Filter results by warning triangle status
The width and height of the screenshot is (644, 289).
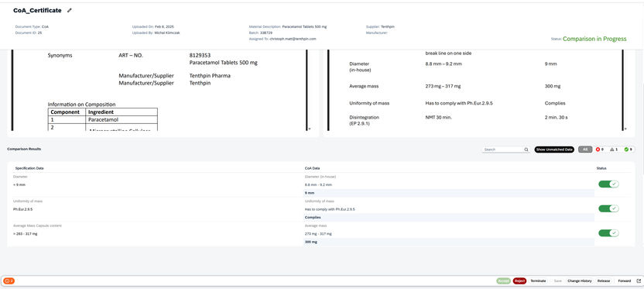614,150
